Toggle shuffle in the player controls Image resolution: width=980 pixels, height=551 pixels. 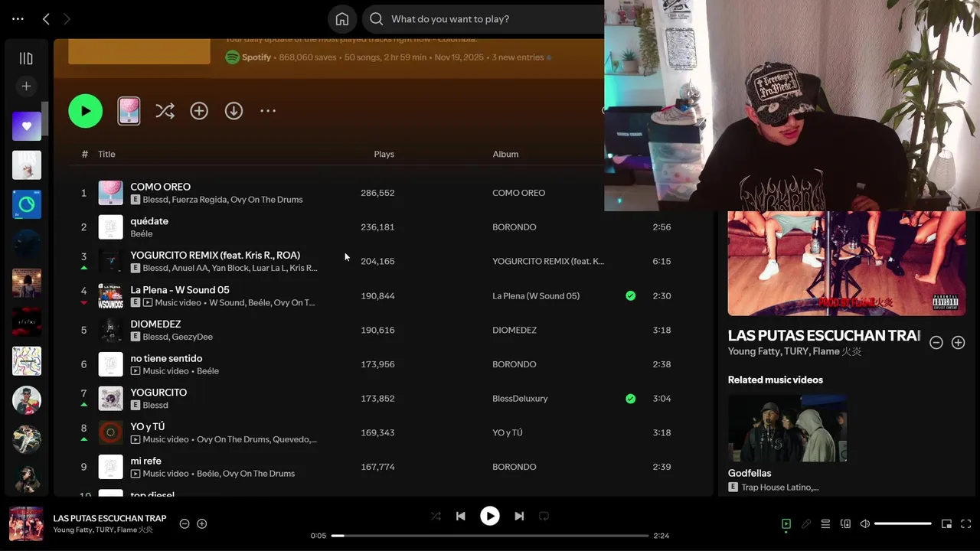tap(436, 516)
